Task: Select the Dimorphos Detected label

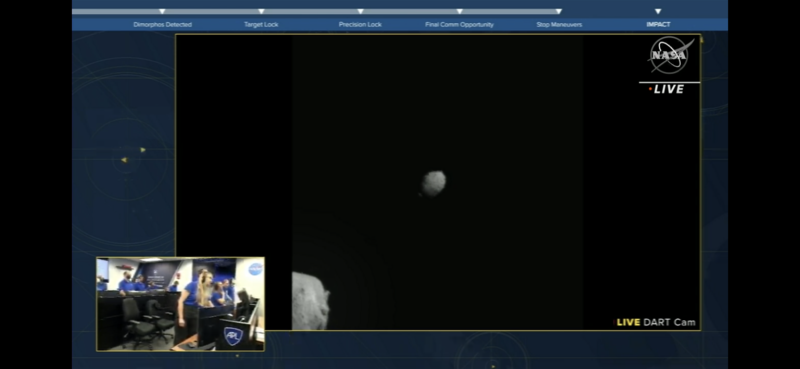Action: 162,24
